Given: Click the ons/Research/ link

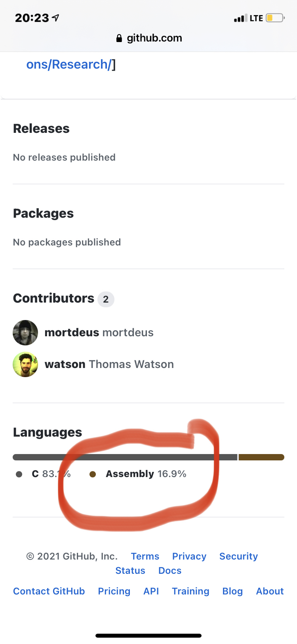Looking at the screenshot, I should click(69, 64).
